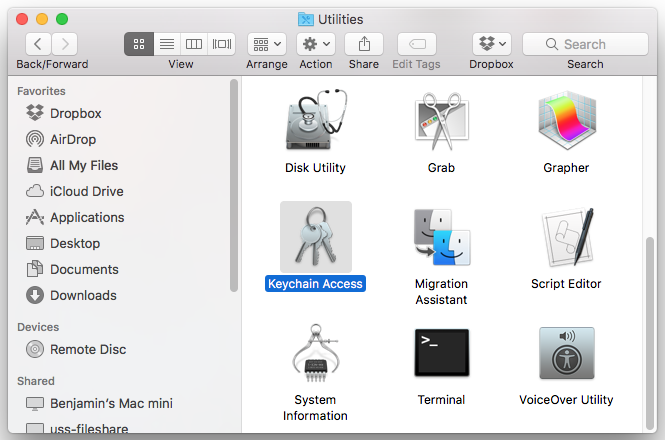
Task: Click the Share toolbar button
Action: pyautogui.click(x=364, y=44)
